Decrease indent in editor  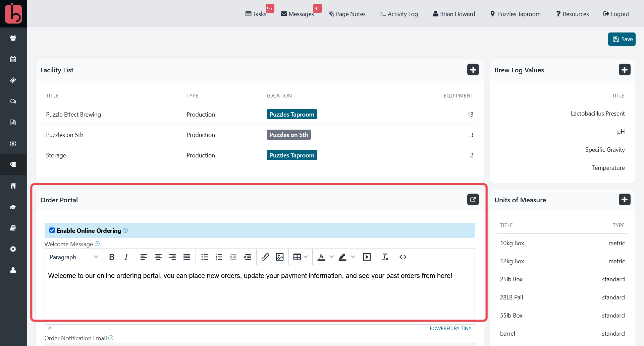point(233,257)
